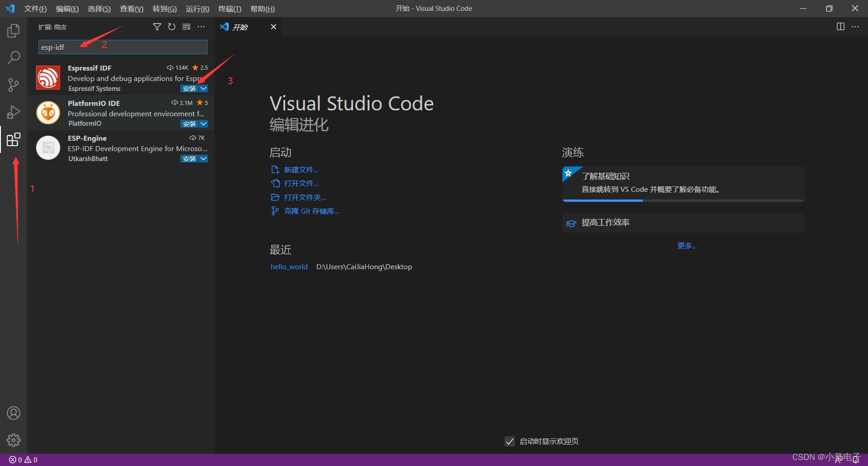Close the 开始 welcome tab
The height and width of the screenshot is (466, 868).
(x=274, y=27)
